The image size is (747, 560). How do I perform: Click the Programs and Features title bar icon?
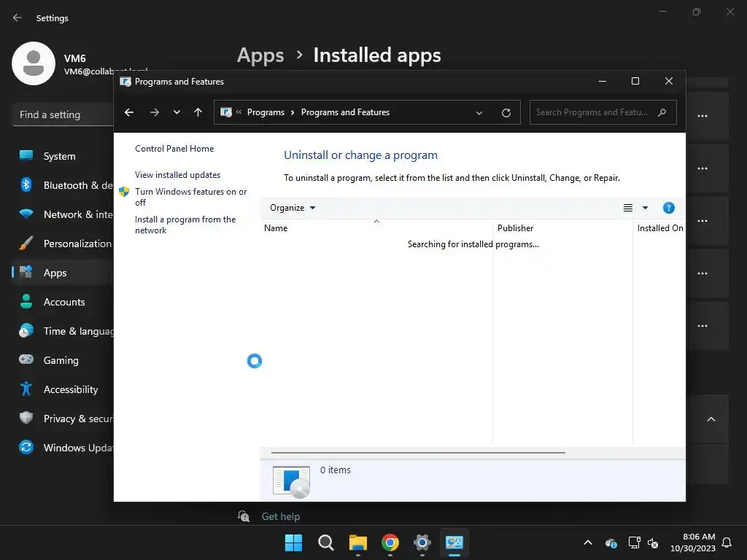[x=125, y=82]
